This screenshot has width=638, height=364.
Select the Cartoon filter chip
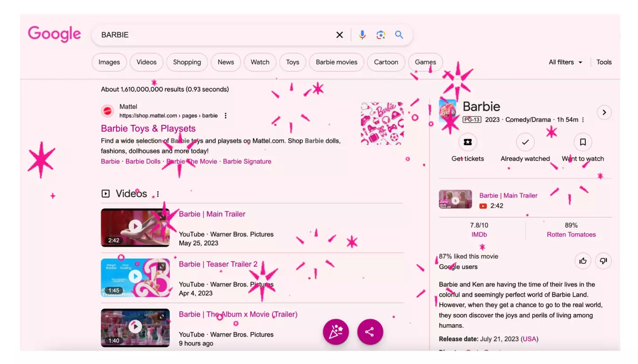[x=386, y=62]
